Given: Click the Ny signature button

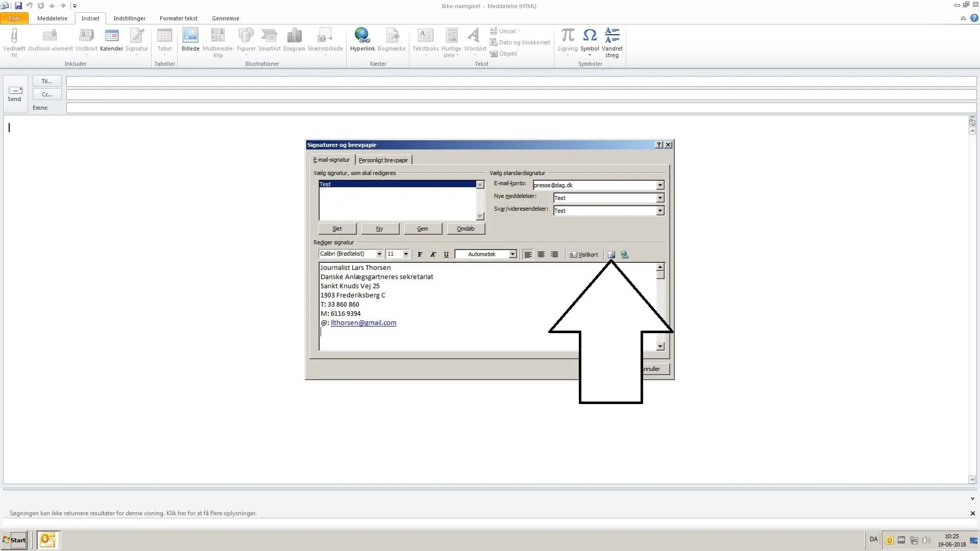Looking at the screenshot, I should click(380, 229).
